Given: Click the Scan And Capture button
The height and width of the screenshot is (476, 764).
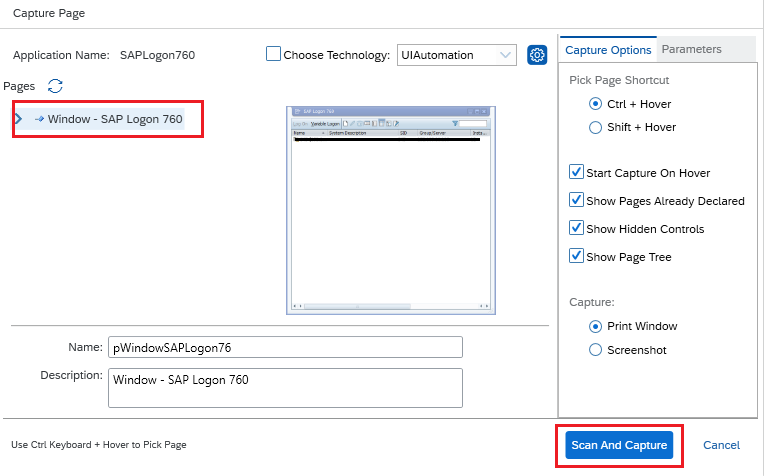Looking at the screenshot, I should (x=619, y=445).
